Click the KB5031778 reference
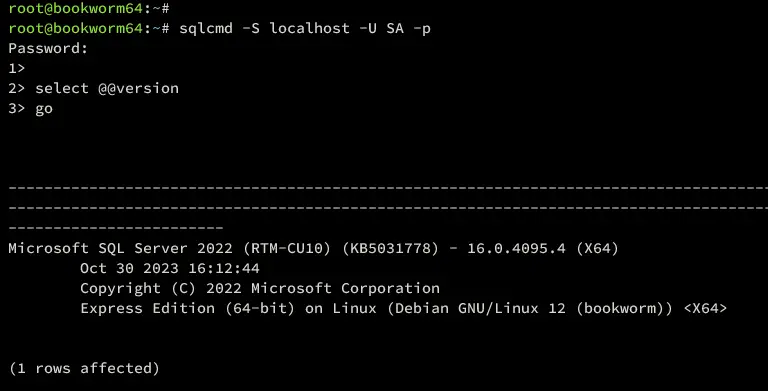 390,248
